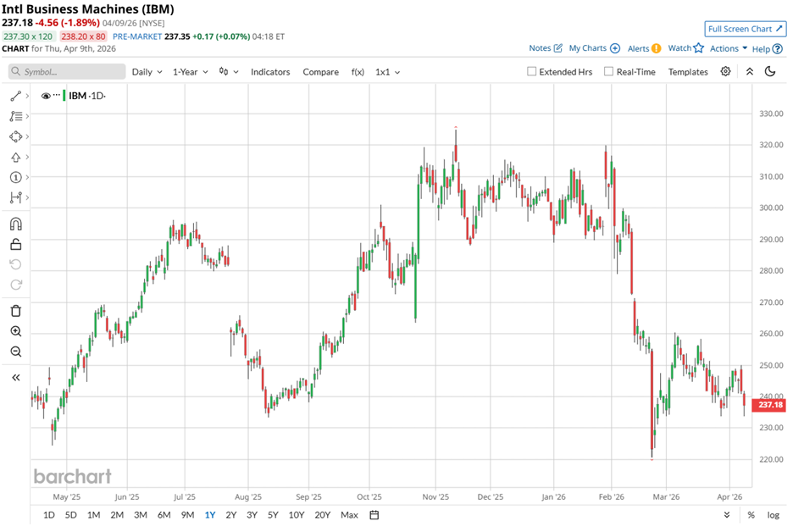This screenshot has height=532, width=793.
Task: Check the Real-Time checkbox
Action: pos(608,72)
